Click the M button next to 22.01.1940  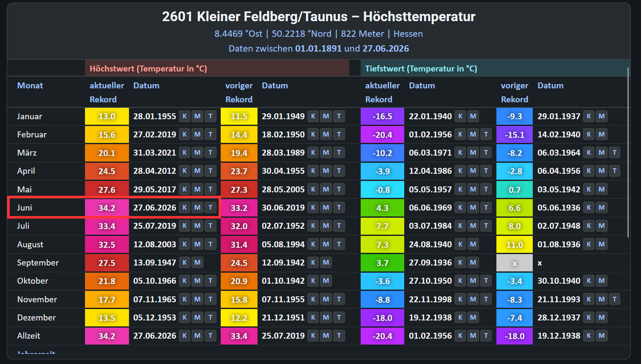click(473, 116)
